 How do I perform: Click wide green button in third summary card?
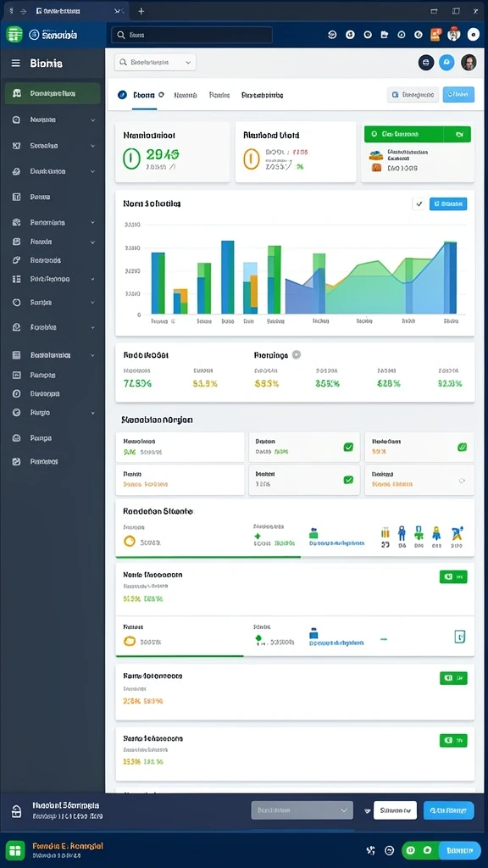click(418, 134)
